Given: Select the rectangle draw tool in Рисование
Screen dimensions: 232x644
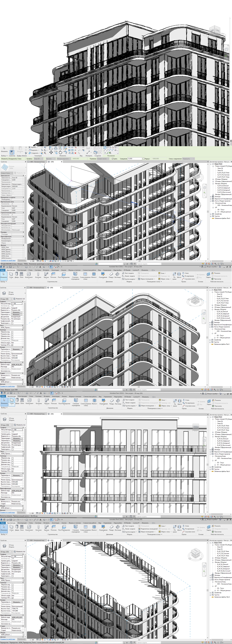Looking at the screenshot, I should point(108,147).
